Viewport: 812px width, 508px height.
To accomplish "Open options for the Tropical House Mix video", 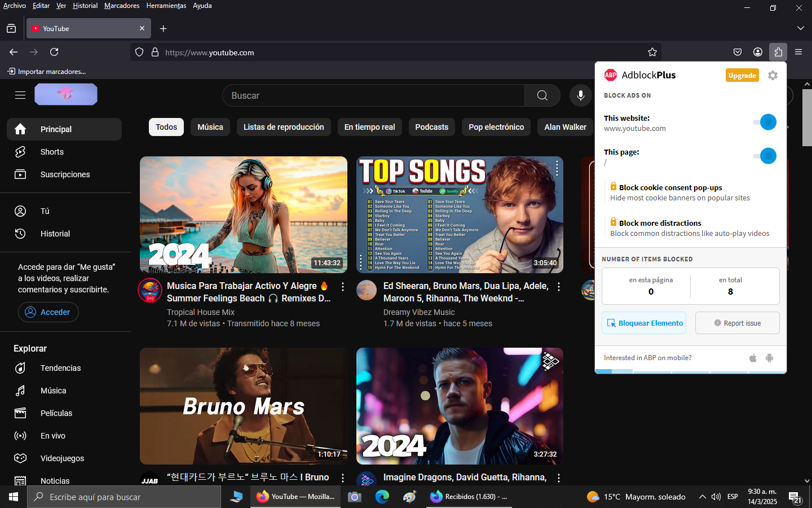I will (x=343, y=287).
